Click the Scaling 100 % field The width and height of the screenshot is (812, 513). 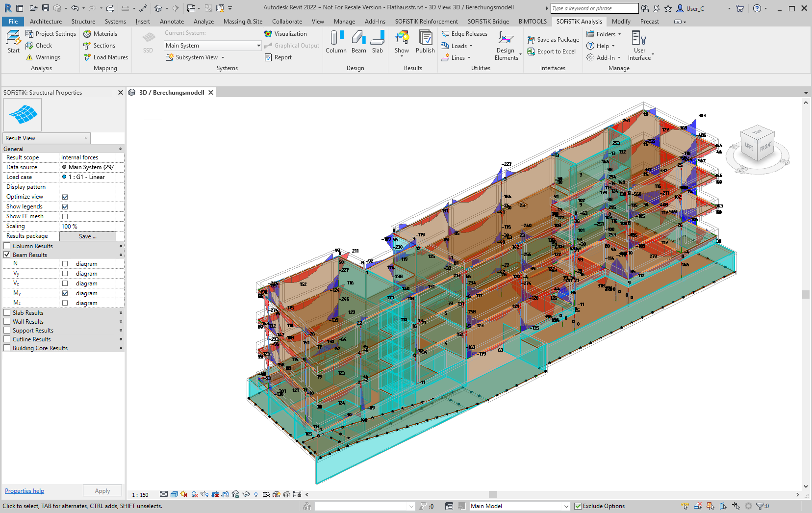pyautogui.click(x=88, y=227)
